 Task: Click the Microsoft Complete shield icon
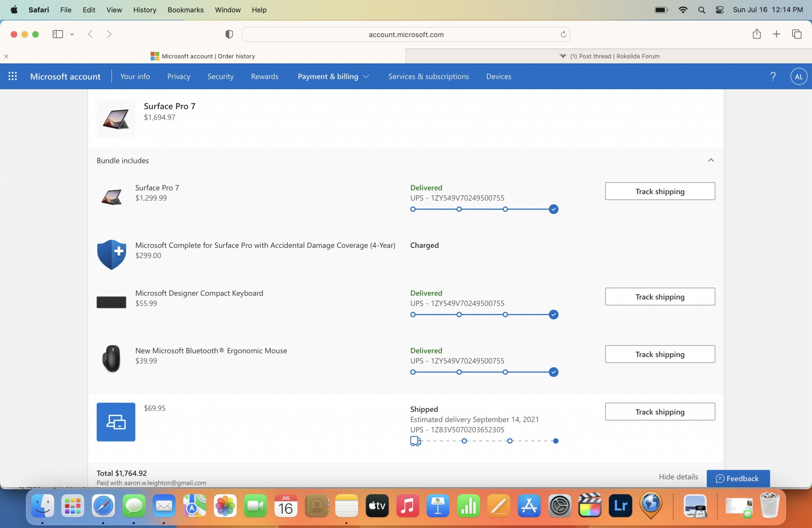[111, 255]
